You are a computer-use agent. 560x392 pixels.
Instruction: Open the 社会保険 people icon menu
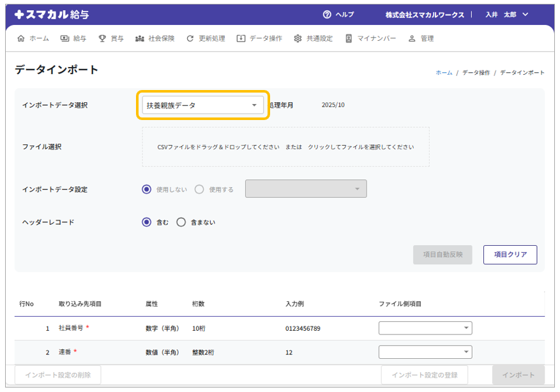[x=140, y=38]
